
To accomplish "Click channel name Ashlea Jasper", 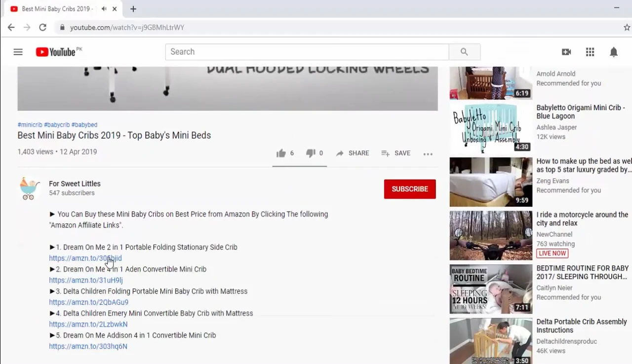I will pos(556,127).
